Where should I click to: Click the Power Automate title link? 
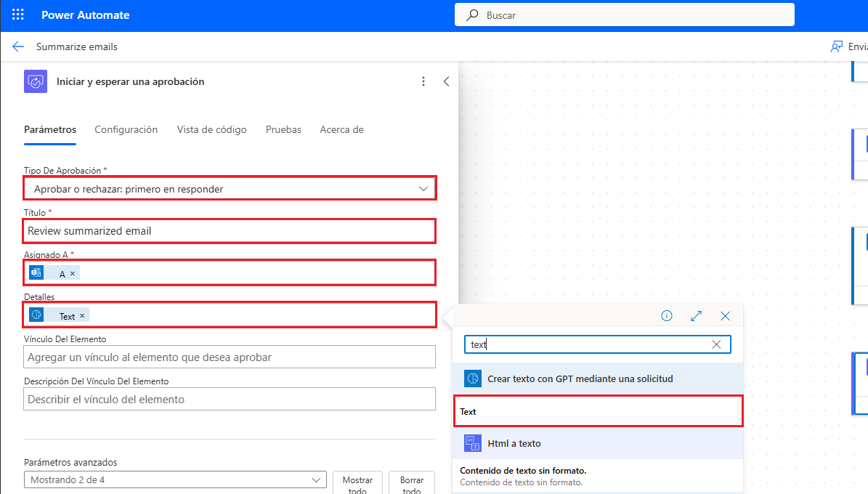click(85, 15)
